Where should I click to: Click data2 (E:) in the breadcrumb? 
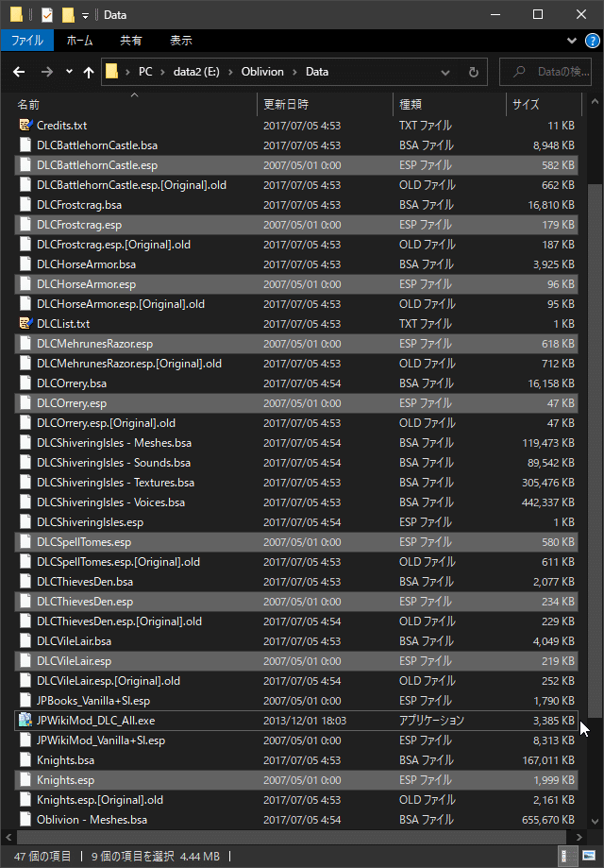pos(197,72)
